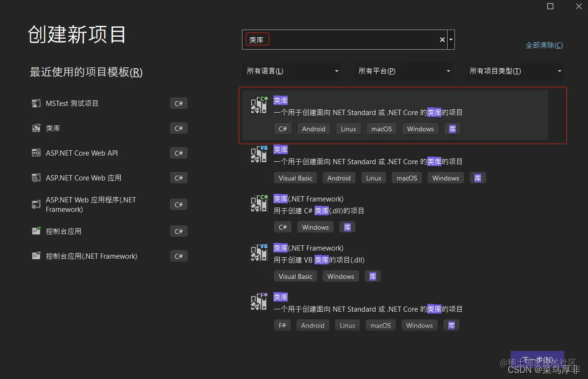Image resolution: width=588 pixels, height=379 pixels.
Task: Click the 全部清除(C) link
Action: [544, 45]
